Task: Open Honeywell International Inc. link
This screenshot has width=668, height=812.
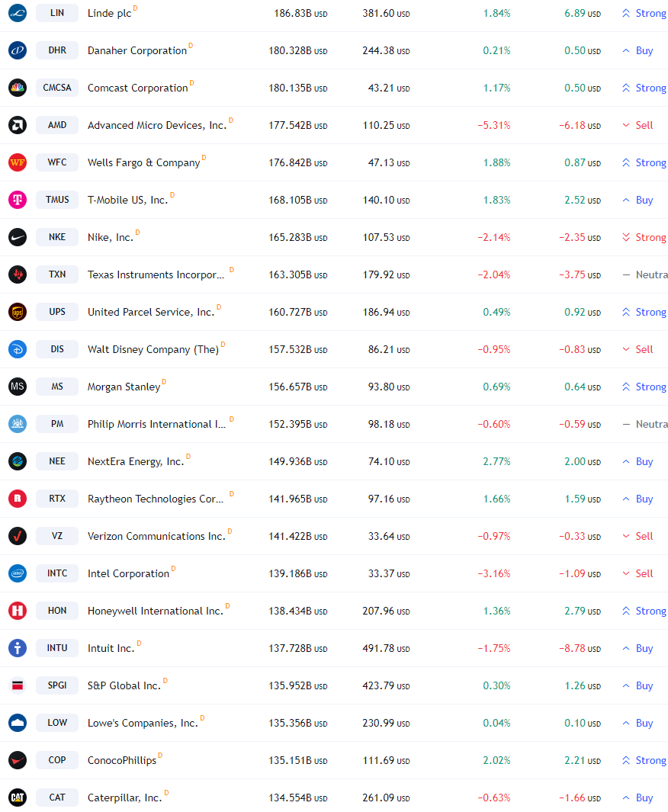Action: pos(156,611)
